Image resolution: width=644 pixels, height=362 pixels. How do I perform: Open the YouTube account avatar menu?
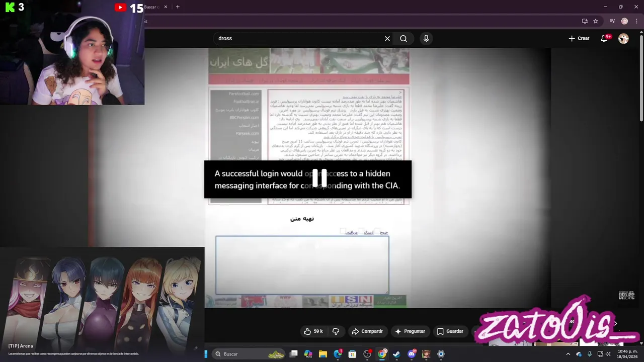(623, 39)
